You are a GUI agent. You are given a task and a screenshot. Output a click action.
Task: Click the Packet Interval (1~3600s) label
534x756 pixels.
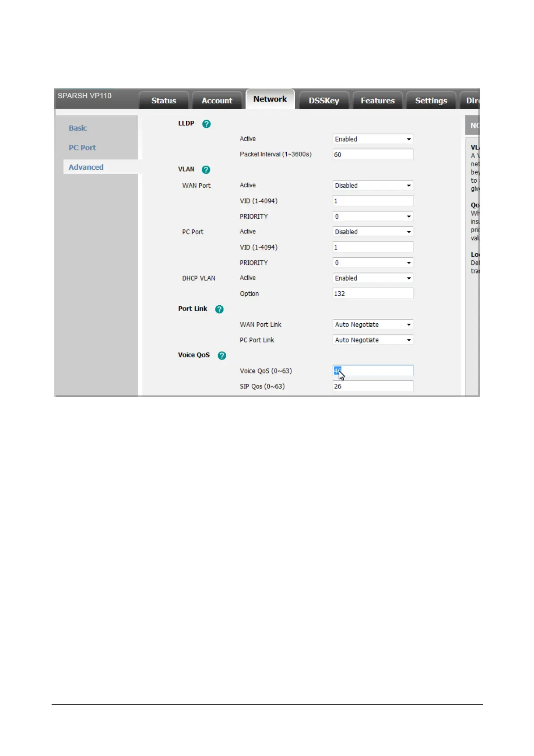tap(276, 154)
